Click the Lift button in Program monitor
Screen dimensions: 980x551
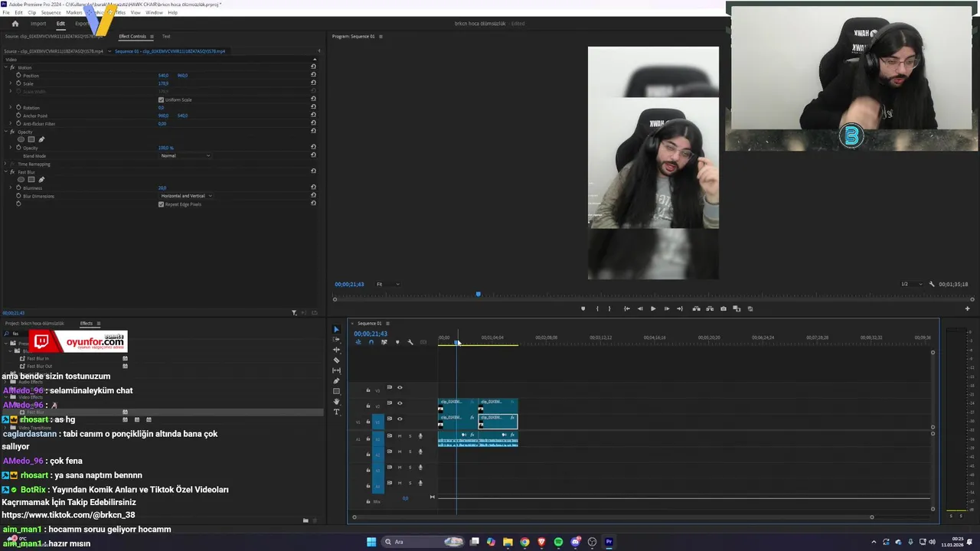coord(696,308)
